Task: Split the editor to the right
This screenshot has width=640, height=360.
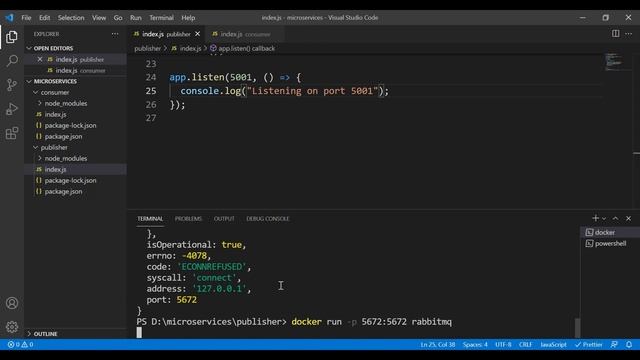Action: 616,33
